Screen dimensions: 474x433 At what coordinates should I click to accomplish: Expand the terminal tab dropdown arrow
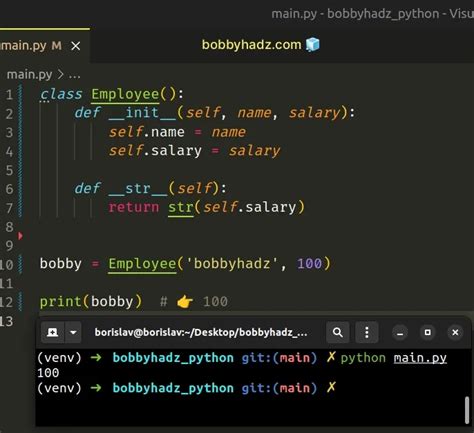coord(73,332)
